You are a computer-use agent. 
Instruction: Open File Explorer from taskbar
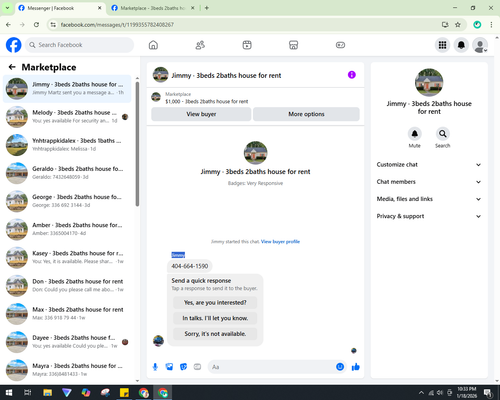click(47, 393)
